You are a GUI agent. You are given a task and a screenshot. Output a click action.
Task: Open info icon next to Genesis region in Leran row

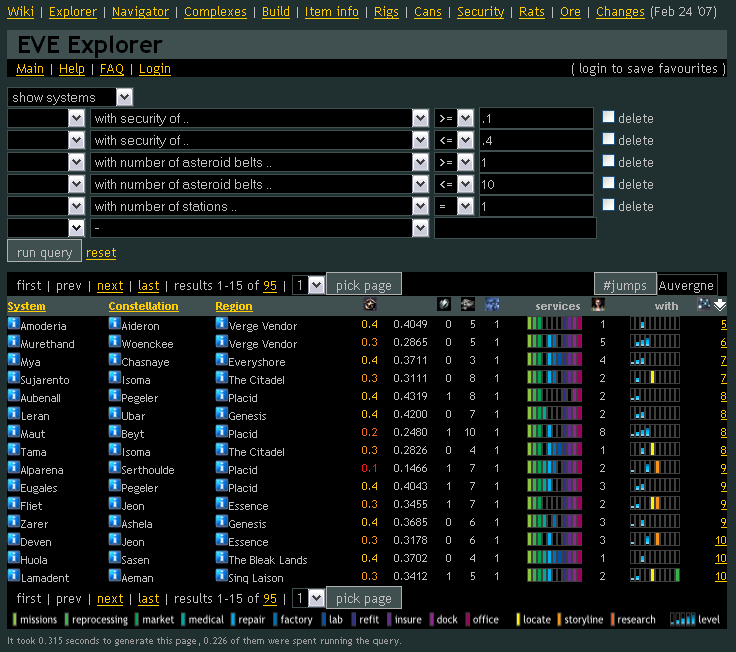(x=222, y=414)
